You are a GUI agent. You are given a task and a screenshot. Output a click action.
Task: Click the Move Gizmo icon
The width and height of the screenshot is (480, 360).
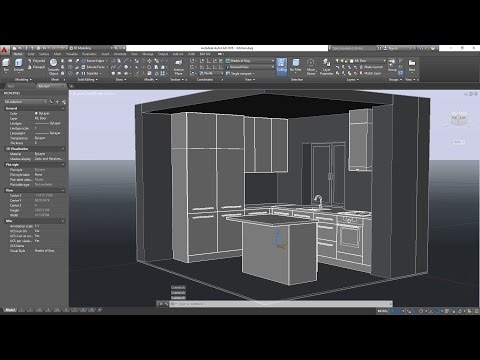pos(311,67)
